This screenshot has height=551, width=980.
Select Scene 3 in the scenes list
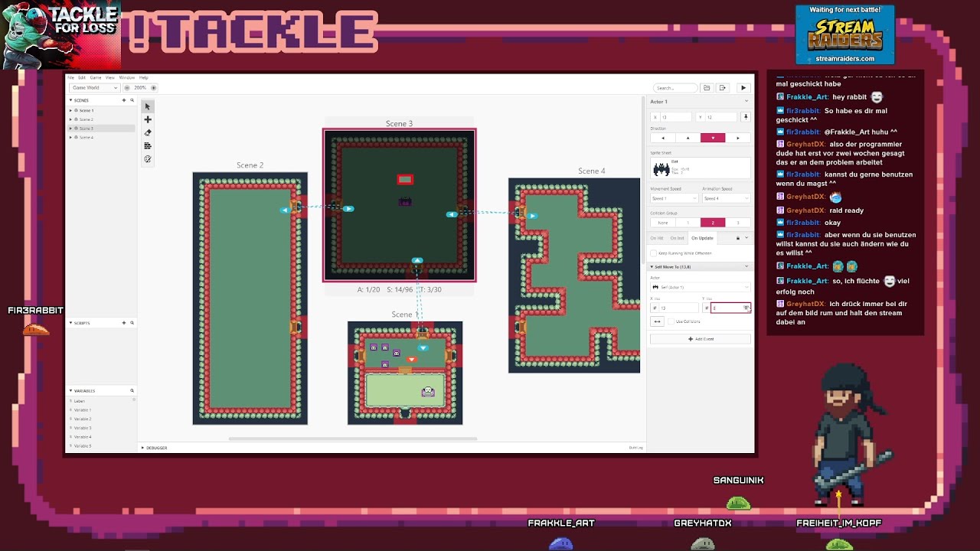click(x=100, y=129)
